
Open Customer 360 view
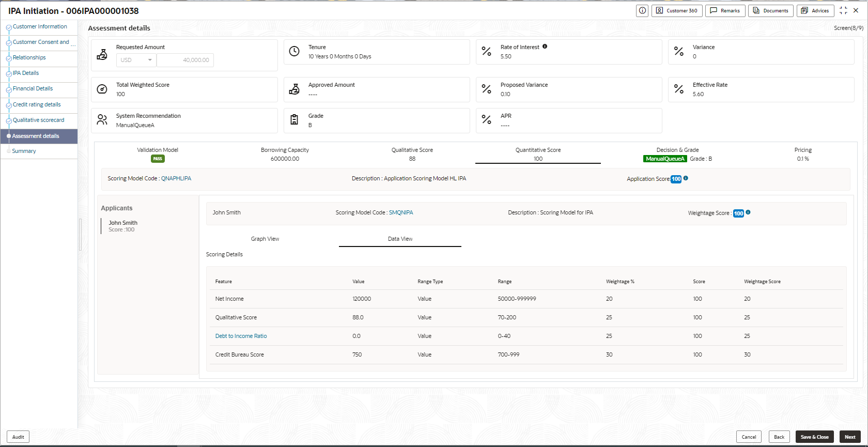point(677,10)
